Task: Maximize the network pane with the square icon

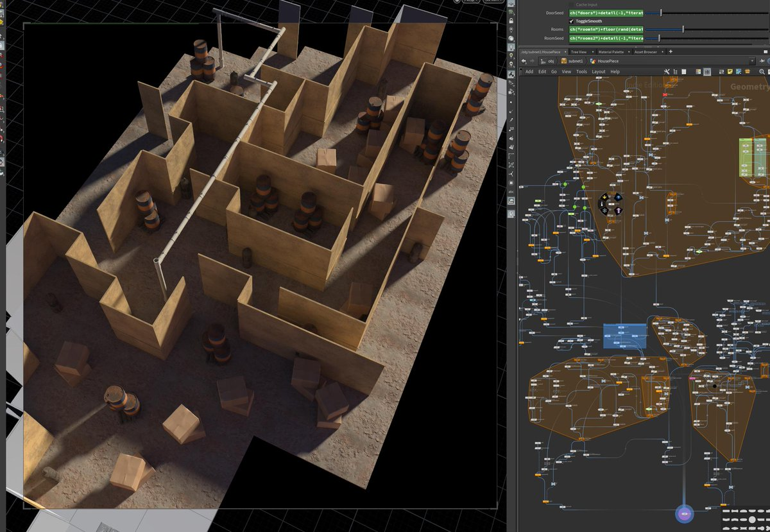Action: [x=766, y=51]
